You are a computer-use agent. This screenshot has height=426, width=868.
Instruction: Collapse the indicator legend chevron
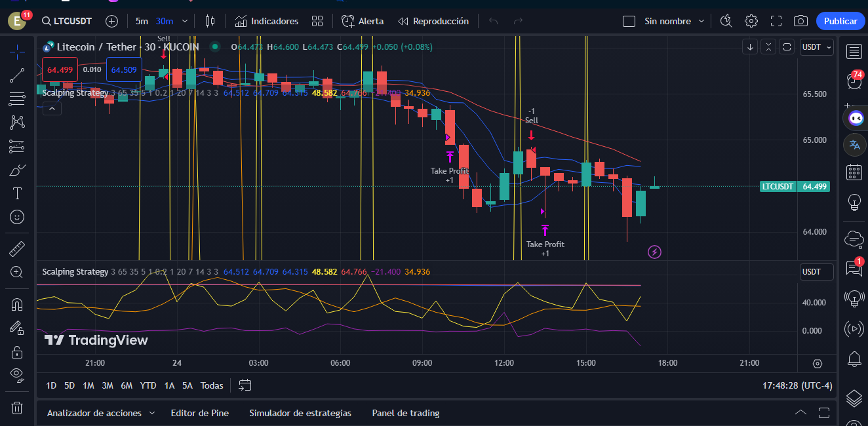point(52,109)
